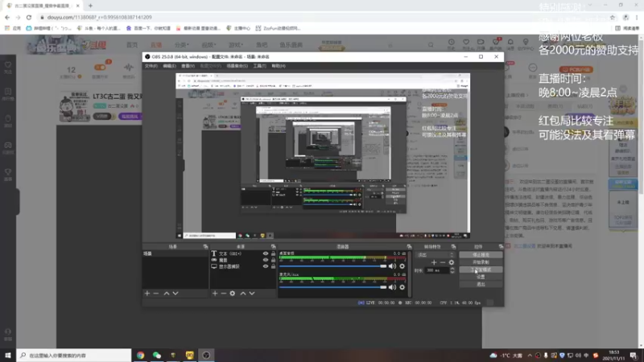Remove the selected scene with the minus icon
The image size is (644, 362).
(156, 294)
